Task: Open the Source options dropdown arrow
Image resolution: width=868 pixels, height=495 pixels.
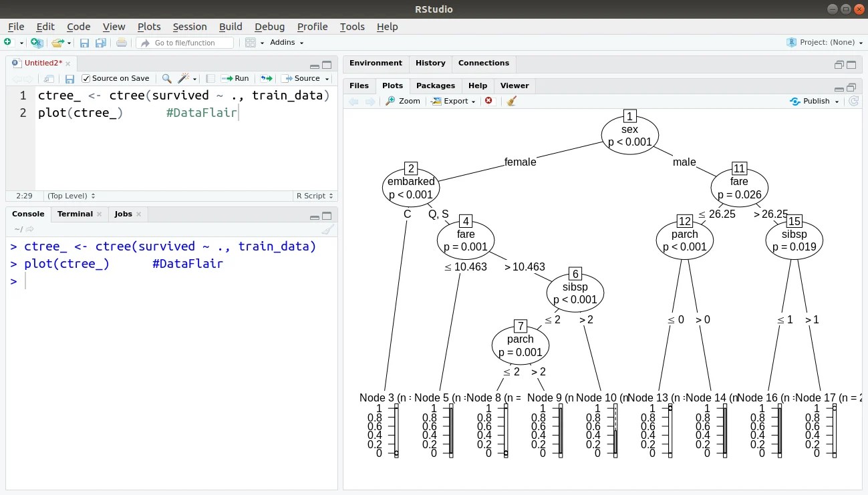Action: pyautogui.click(x=327, y=79)
